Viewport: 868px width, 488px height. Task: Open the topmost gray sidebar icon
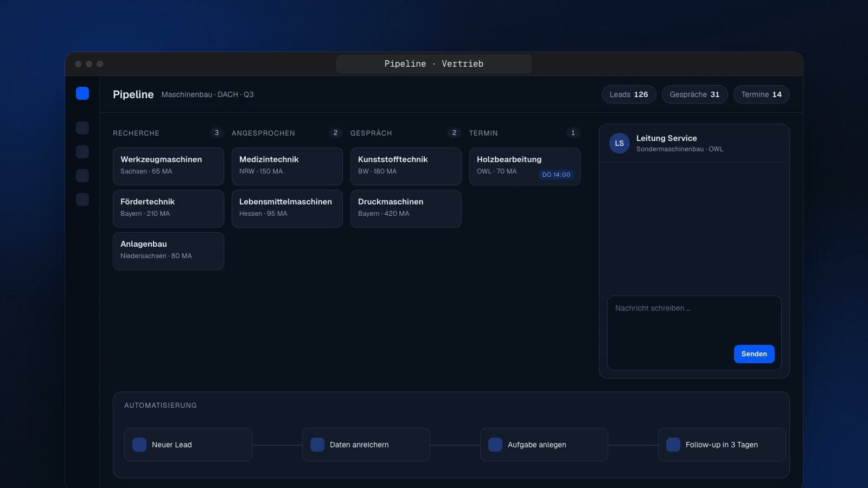82,128
